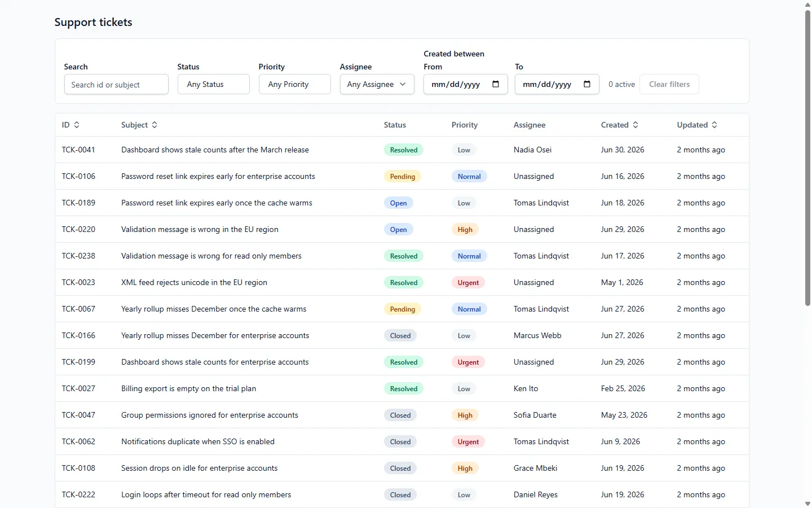
Task: Select subject 'XML feed rejects unicode in the EU region'
Action: click(194, 282)
